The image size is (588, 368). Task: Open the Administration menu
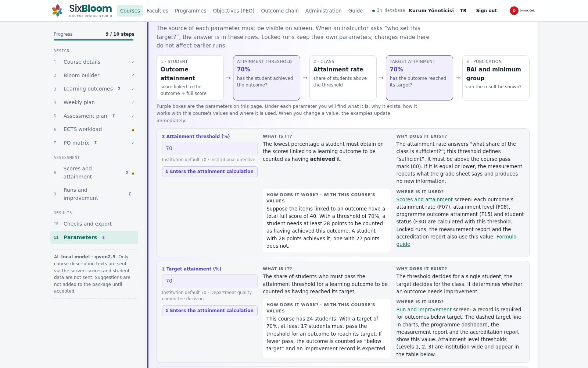point(323,11)
